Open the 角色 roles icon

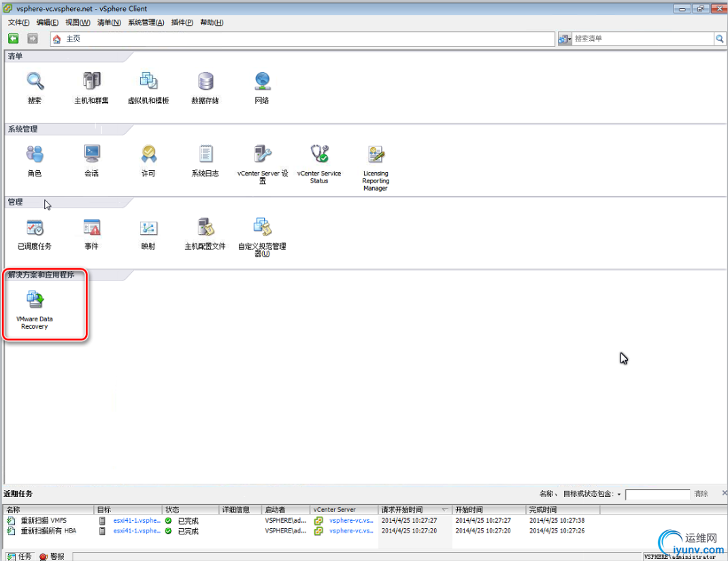click(35, 155)
